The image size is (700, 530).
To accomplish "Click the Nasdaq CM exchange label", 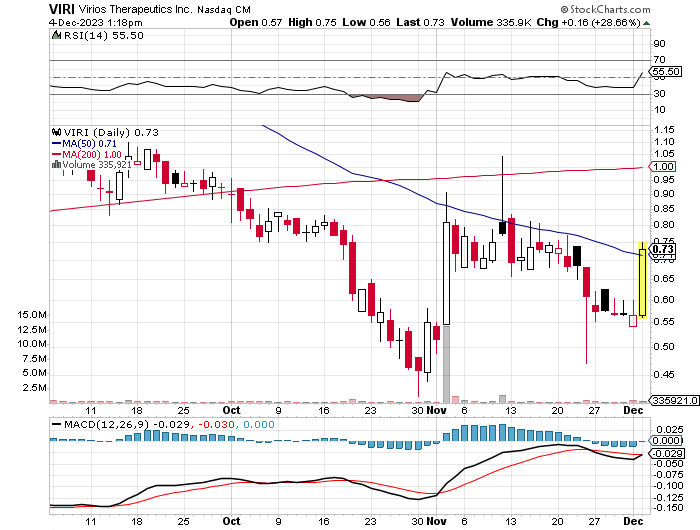I will pyautogui.click(x=224, y=9).
